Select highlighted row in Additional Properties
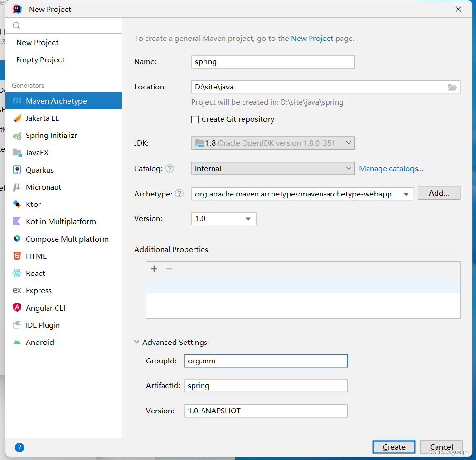This screenshot has width=476, height=460. coord(303,284)
